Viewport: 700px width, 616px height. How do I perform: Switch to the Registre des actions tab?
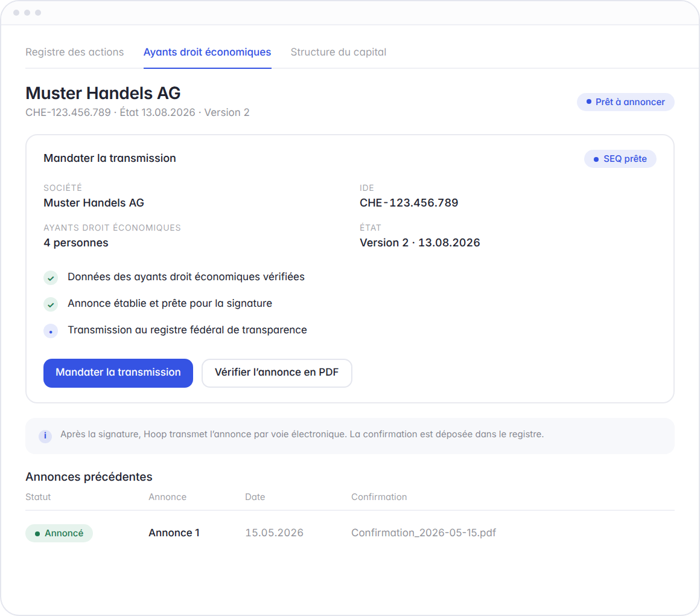(75, 53)
